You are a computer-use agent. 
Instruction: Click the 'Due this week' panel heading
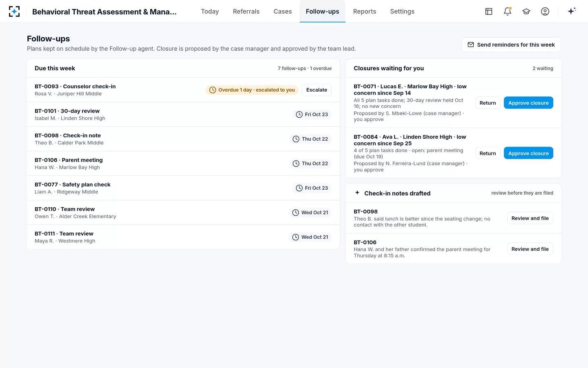tap(55, 68)
